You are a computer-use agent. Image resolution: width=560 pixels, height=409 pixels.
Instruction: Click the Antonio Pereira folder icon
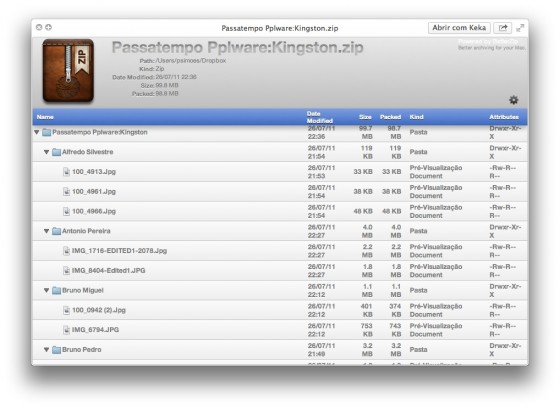[x=56, y=231]
